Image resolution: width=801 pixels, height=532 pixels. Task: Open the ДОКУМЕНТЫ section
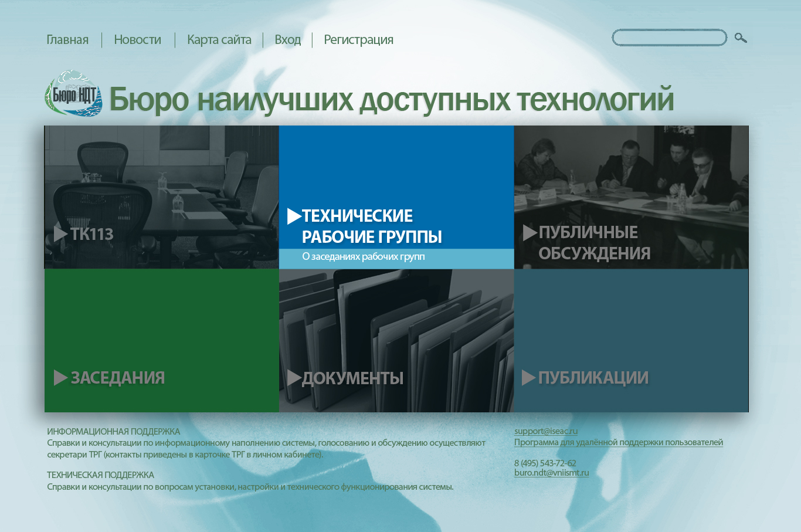click(x=353, y=378)
